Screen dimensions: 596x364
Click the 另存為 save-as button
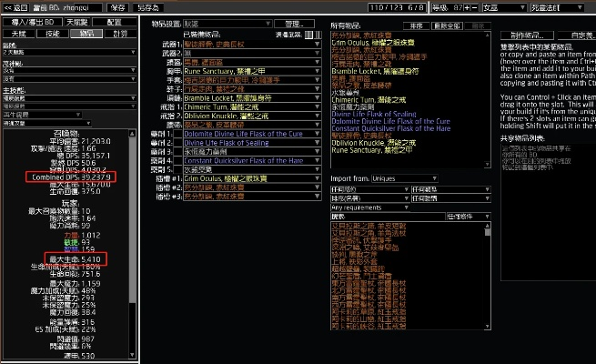click(x=148, y=7)
